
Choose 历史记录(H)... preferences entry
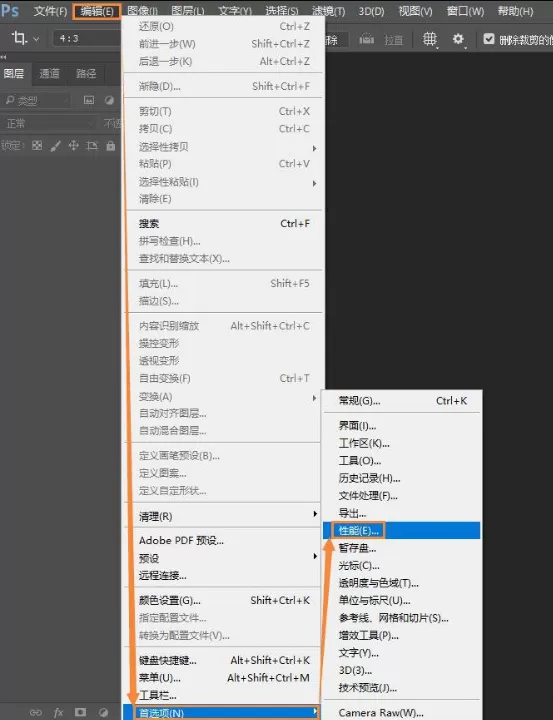[x=401, y=478]
